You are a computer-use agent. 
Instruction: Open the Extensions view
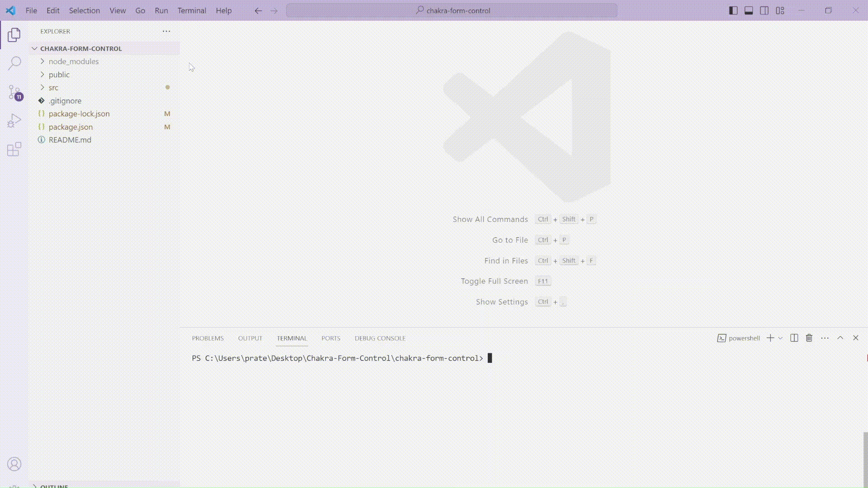tap(14, 149)
